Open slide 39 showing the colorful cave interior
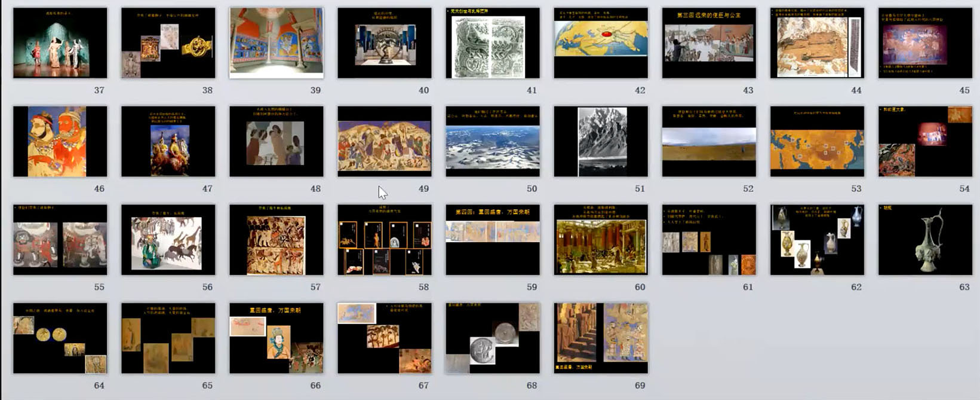 [277, 43]
